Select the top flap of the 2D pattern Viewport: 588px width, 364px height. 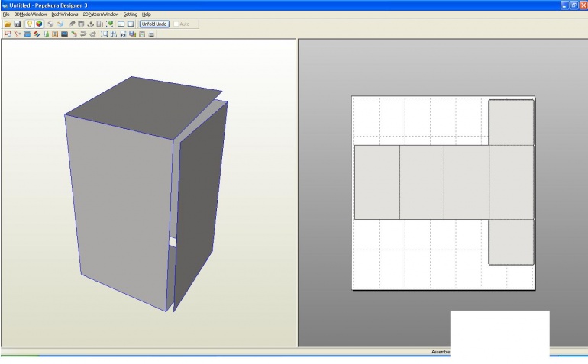[x=511, y=122]
